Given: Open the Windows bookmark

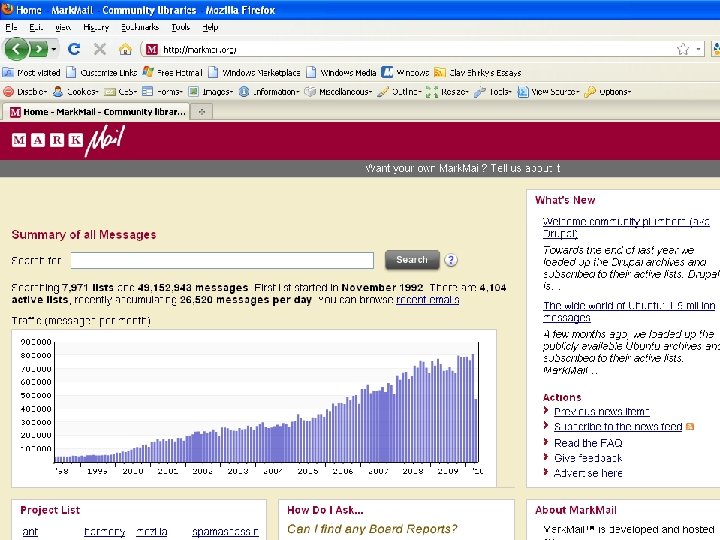Looking at the screenshot, I should click(x=405, y=73).
